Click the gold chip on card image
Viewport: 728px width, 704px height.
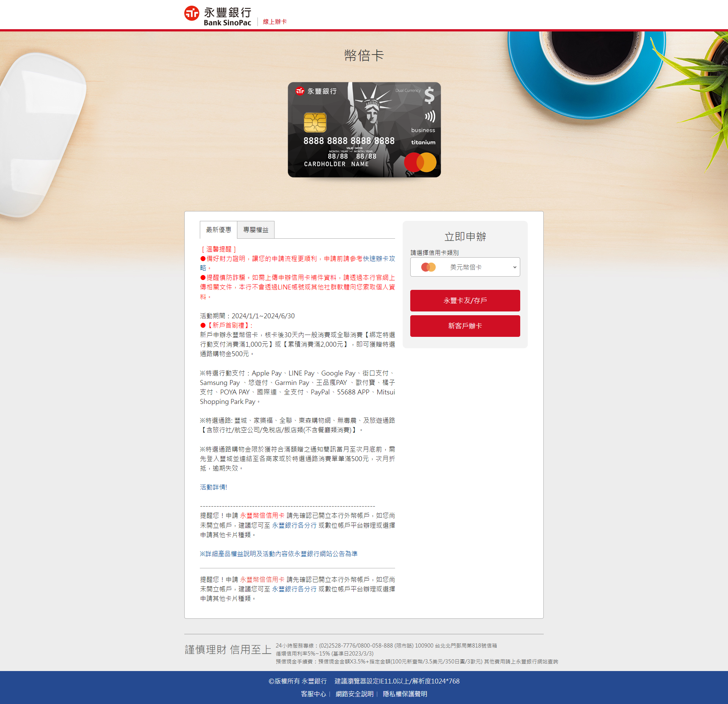pos(315,122)
